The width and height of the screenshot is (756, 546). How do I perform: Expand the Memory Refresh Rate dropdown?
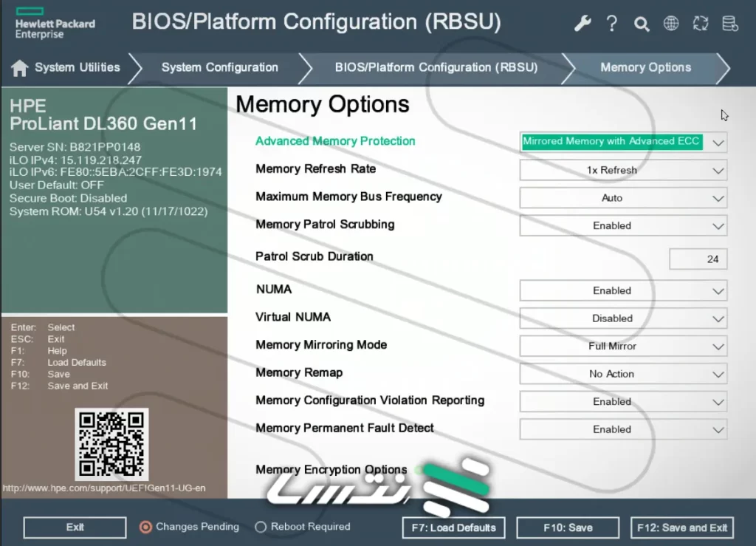point(622,170)
